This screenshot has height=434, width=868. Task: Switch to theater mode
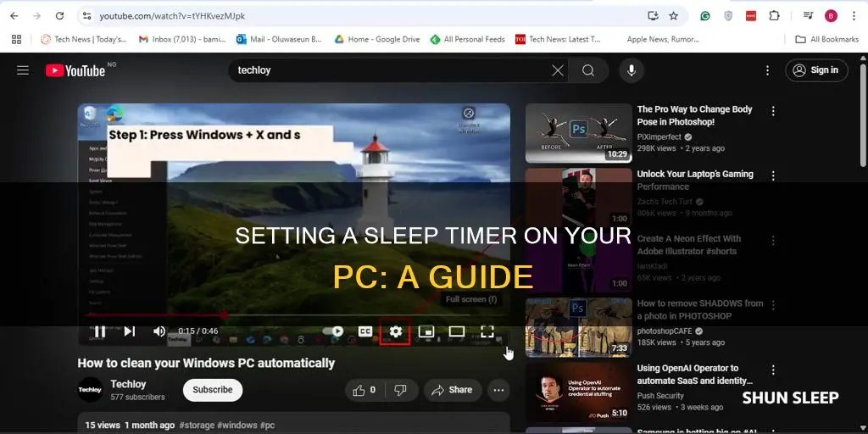tap(456, 331)
